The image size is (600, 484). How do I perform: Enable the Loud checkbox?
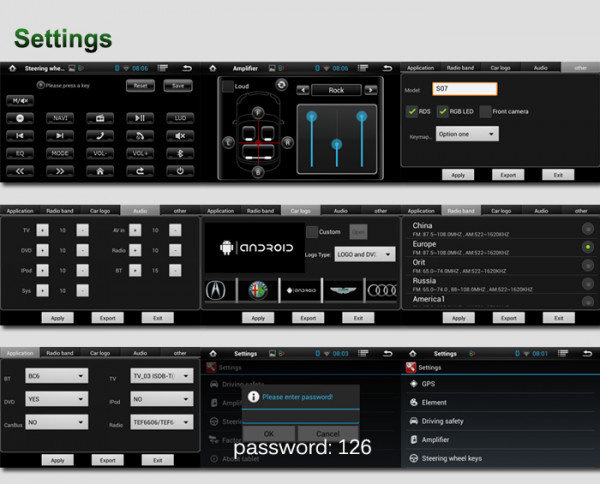click(227, 87)
